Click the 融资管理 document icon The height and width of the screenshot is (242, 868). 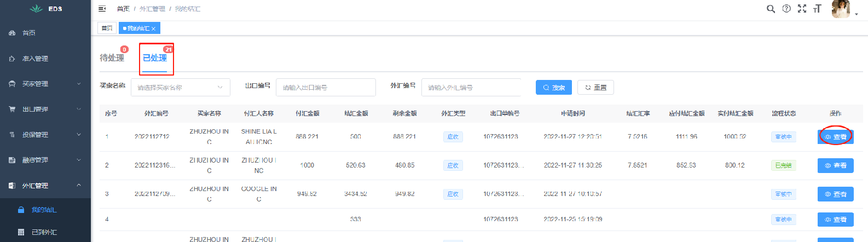12,160
